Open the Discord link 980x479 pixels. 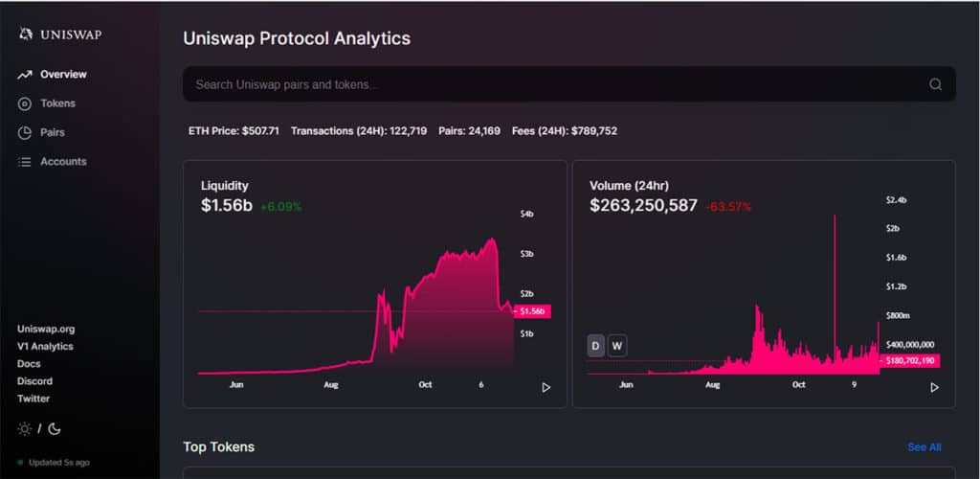[x=34, y=381]
